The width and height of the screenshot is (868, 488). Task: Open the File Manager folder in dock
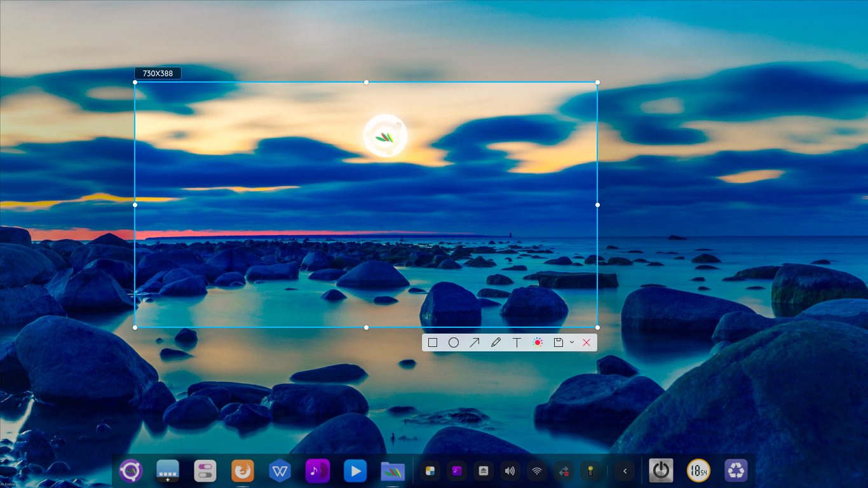[x=393, y=471]
